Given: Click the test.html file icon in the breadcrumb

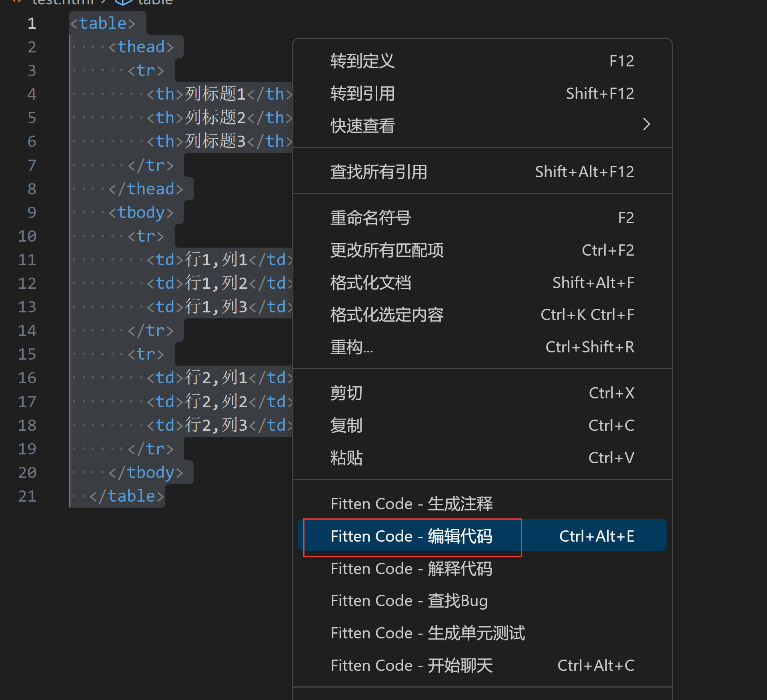Looking at the screenshot, I should click(x=16, y=2).
